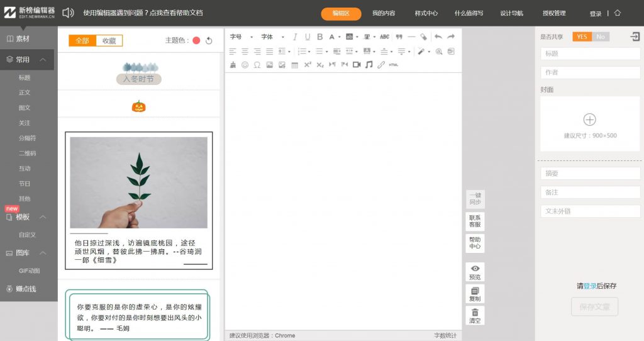Click the 标题 title input field

(590, 54)
